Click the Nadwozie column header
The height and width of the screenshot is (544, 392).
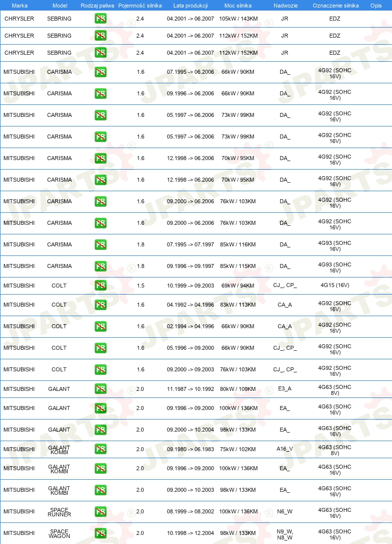[x=286, y=6]
